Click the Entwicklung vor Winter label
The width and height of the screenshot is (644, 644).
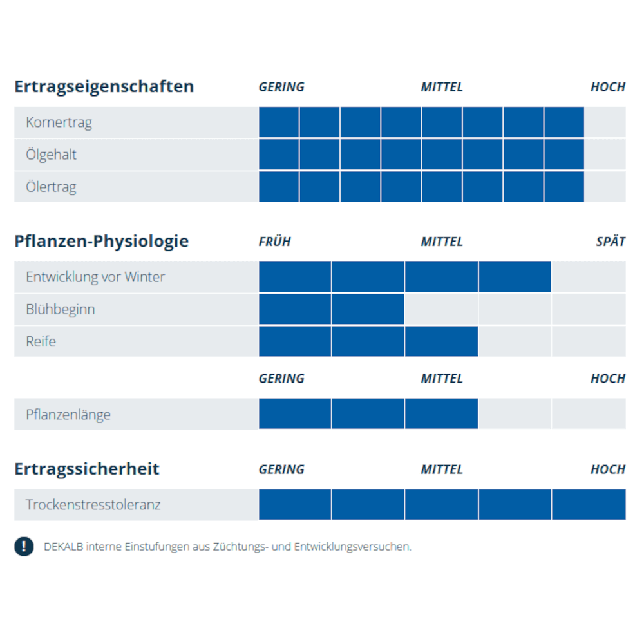[x=95, y=277]
